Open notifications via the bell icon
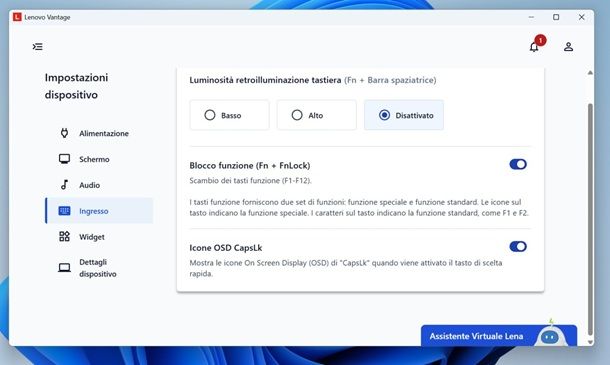 [534, 47]
